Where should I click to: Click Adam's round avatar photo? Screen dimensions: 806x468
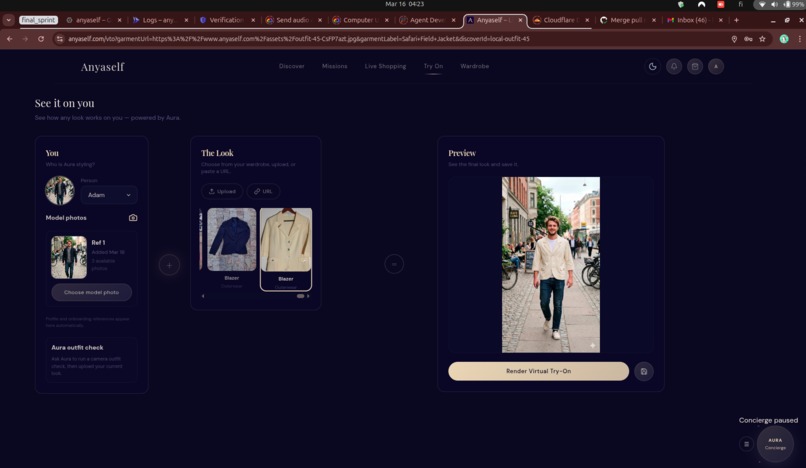[x=60, y=190]
